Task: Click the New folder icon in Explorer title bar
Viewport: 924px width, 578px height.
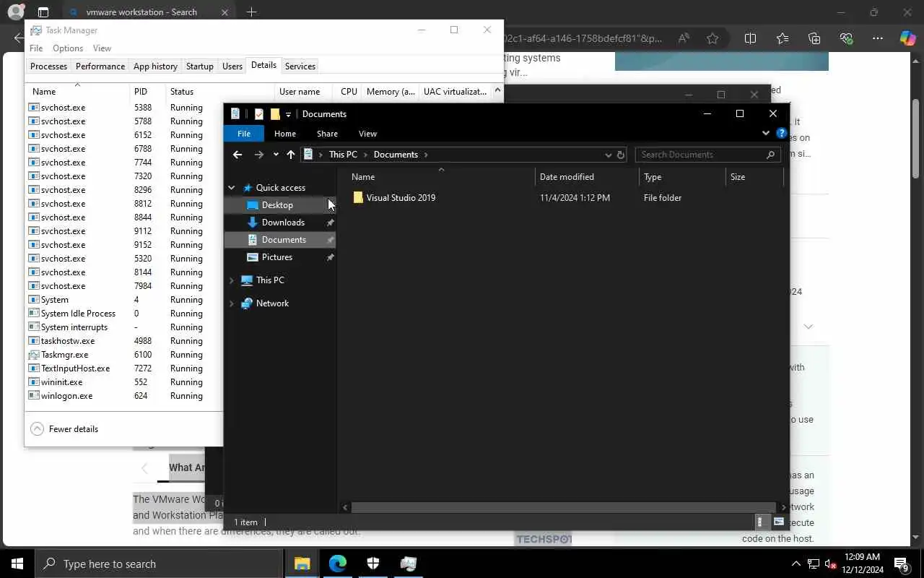Action: pyautogui.click(x=275, y=114)
